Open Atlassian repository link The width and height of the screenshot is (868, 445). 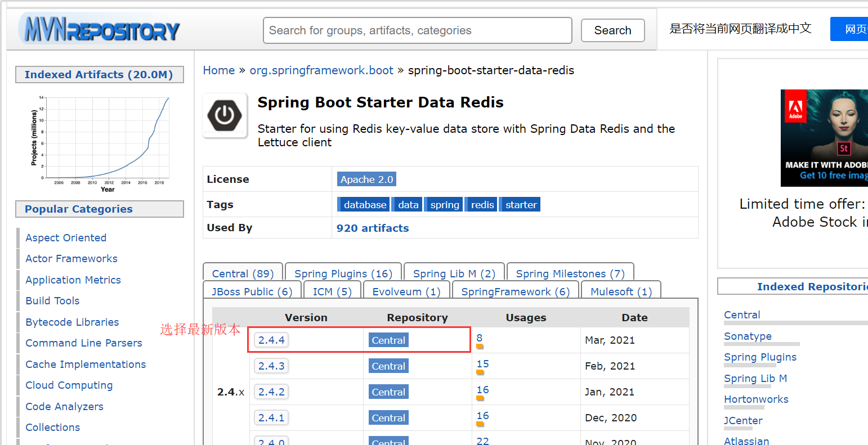pyautogui.click(x=746, y=441)
